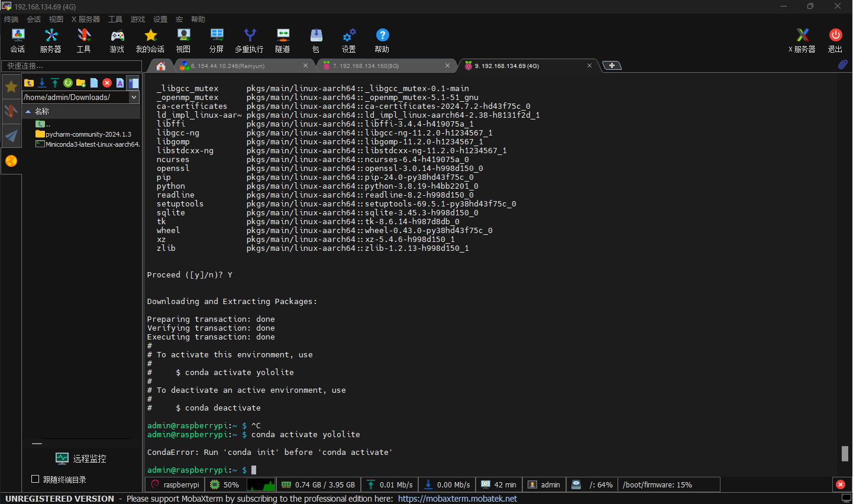This screenshot has height=504, width=853.
Task: Go to parent folder in SFTP toolbar
Action: point(29,83)
